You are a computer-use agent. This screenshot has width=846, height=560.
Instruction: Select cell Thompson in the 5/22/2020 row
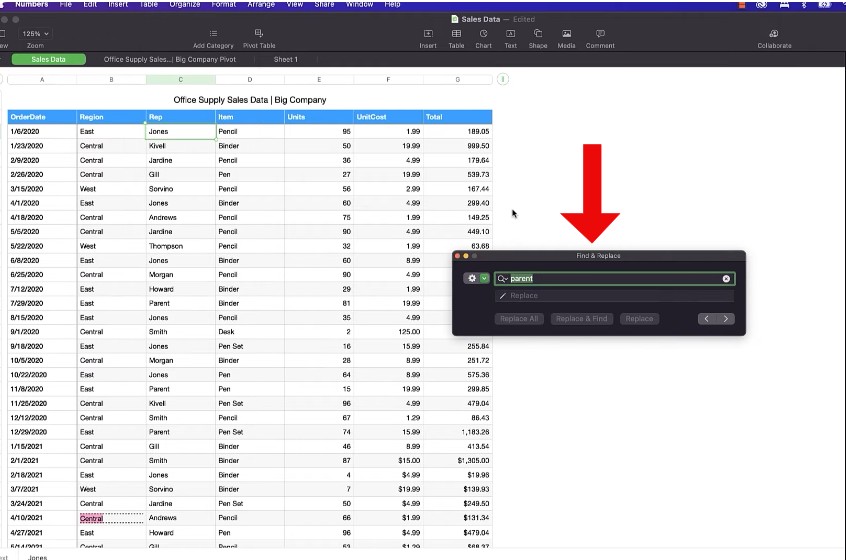tap(181, 246)
